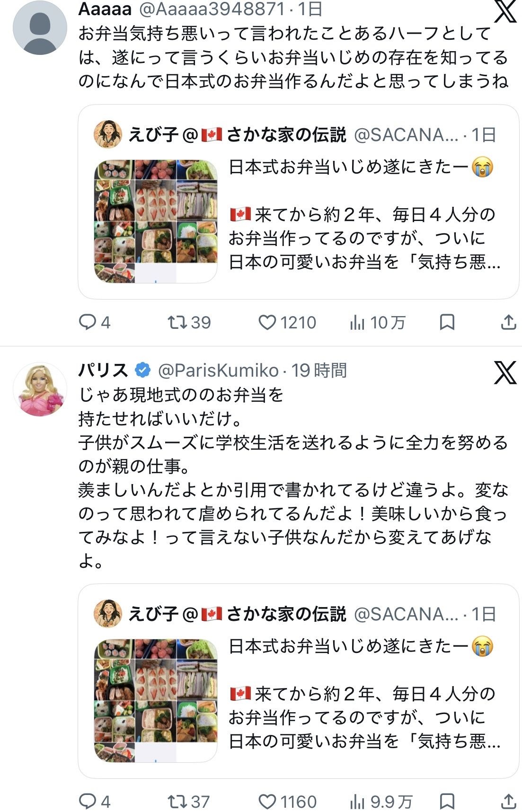Click the X logo on Aaaaa's post
Viewport: 522px width, 812px height.
pyautogui.click(x=505, y=11)
